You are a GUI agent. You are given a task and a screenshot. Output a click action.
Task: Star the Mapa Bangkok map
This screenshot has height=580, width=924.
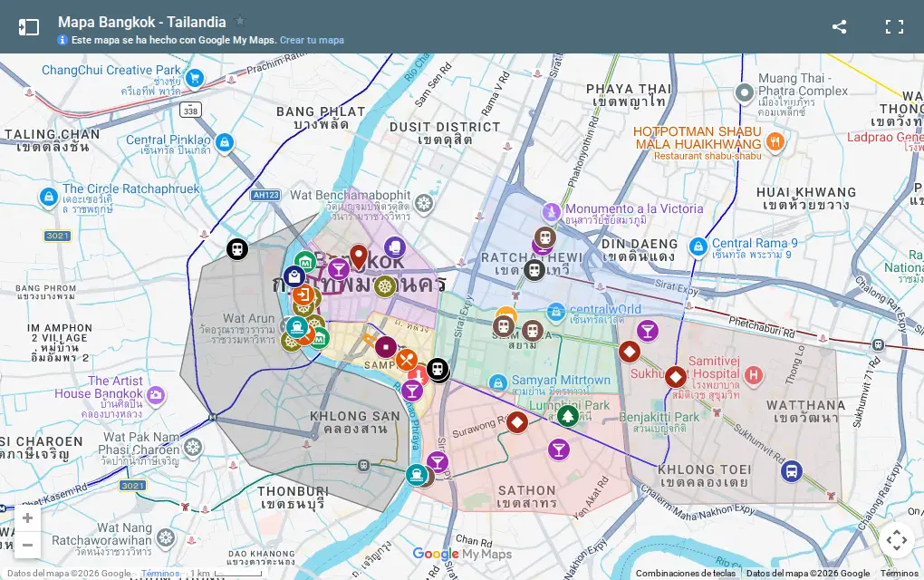point(240,21)
